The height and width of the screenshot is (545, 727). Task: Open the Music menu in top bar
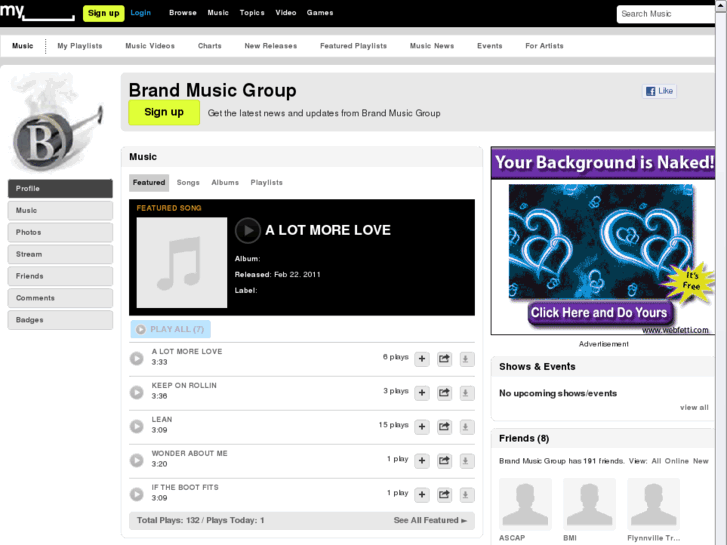pyautogui.click(x=218, y=13)
